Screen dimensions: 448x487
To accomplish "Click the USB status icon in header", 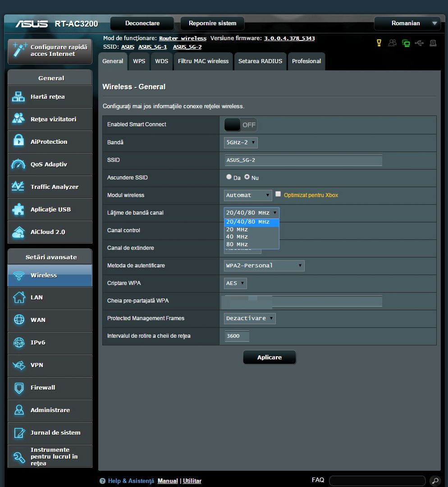I will pos(419,43).
